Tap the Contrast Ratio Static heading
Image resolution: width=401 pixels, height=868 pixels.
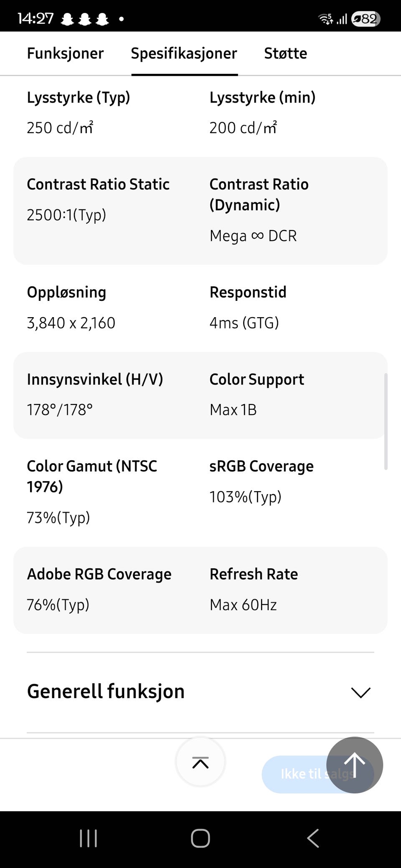pos(98,184)
